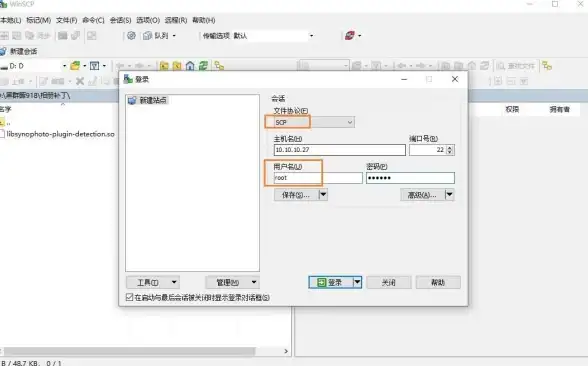
Task: Click the open folder icon beside drive D
Action: (x=75, y=66)
